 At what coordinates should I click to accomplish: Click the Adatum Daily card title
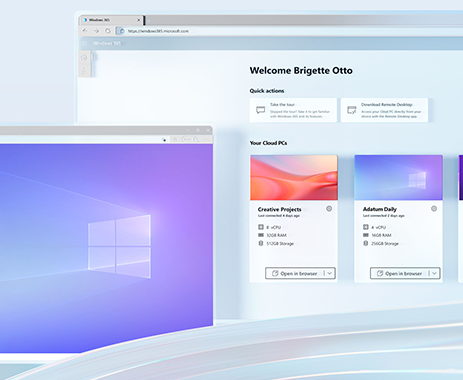click(380, 209)
